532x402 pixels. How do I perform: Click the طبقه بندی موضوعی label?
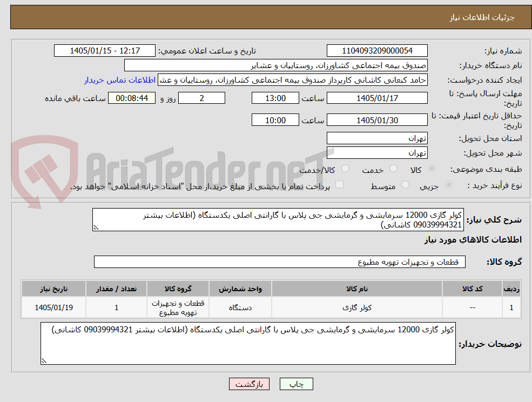click(x=486, y=169)
